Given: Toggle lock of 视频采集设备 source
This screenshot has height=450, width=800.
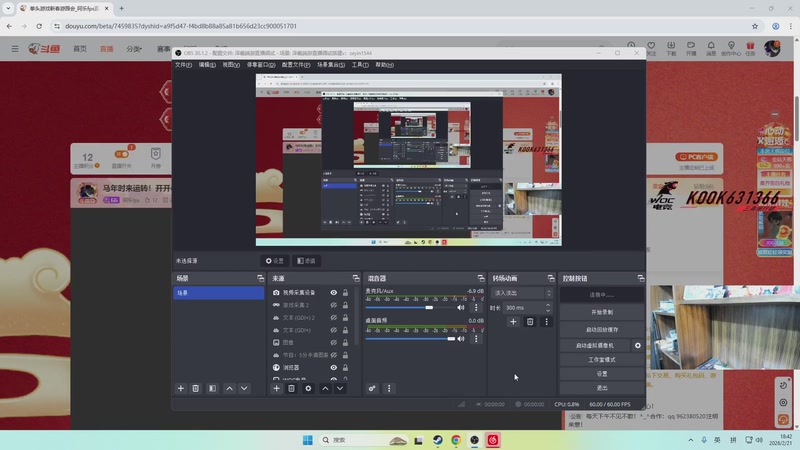Looking at the screenshot, I should [x=345, y=292].
